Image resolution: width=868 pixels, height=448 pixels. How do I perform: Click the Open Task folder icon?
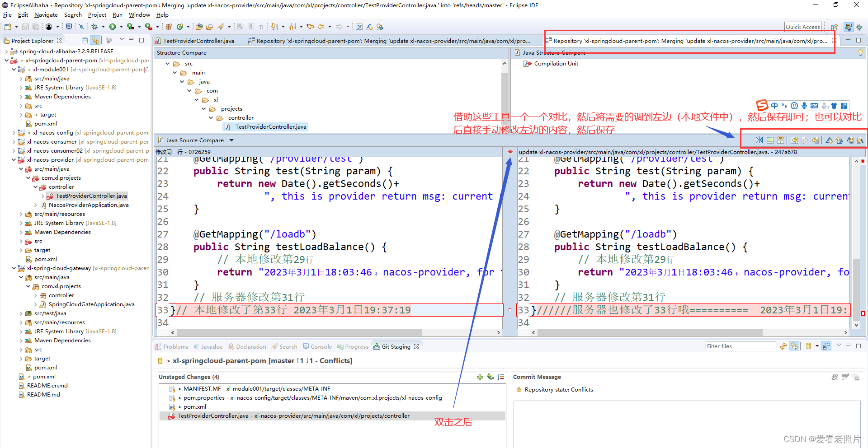click(x=209, y=27)
